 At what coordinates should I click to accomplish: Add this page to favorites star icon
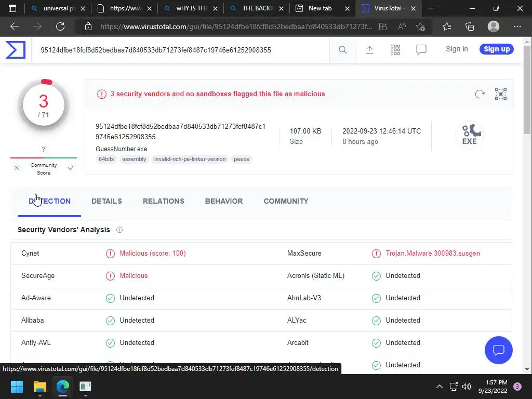421,26
